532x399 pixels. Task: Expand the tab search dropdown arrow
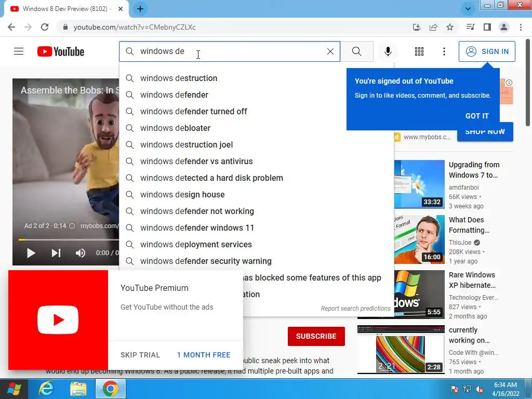click(468, 9)
